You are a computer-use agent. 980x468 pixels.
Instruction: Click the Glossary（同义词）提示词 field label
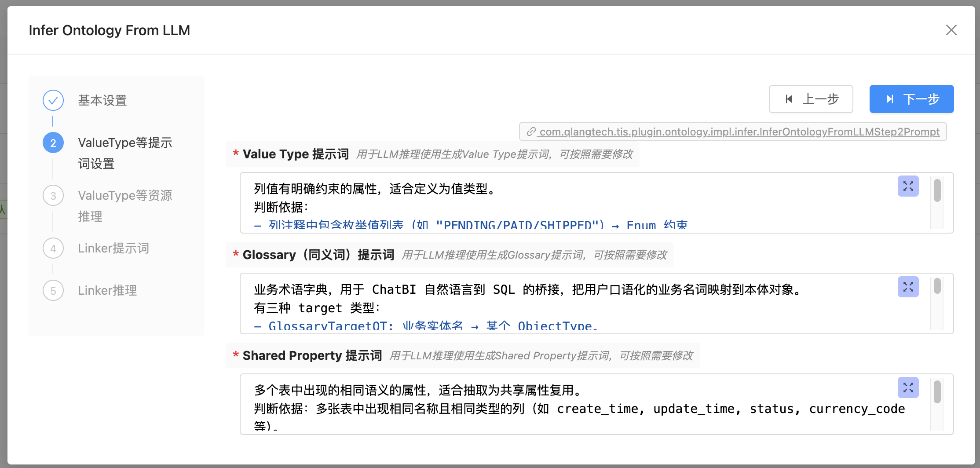(318, 255)
